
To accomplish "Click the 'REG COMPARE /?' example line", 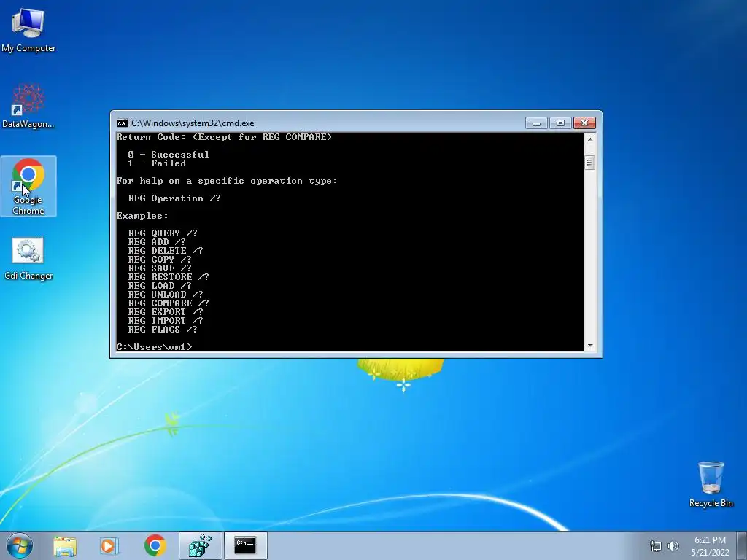I will coord(169,303).
